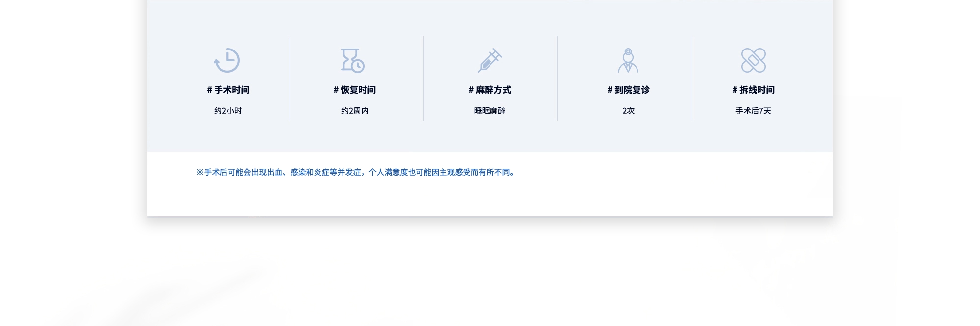The width and height of the screenshot is (980, 326).
Task: Click the surgery time clock icon
Action: tap(227, 60)
